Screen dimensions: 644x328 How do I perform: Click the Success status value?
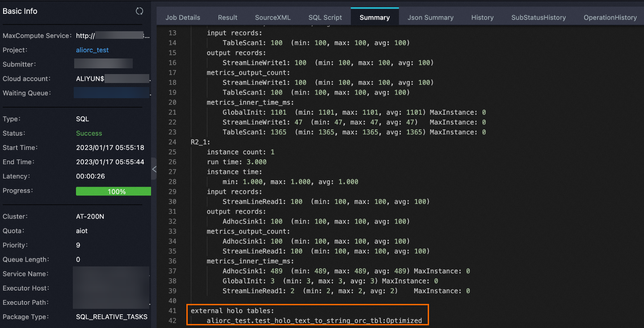coord(89,133)
